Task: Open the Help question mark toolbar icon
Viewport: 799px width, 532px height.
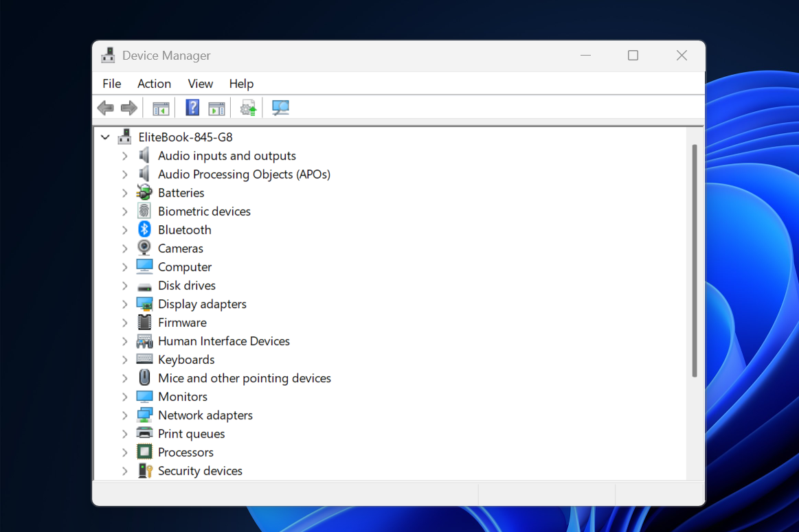Action: click(192, 108)
